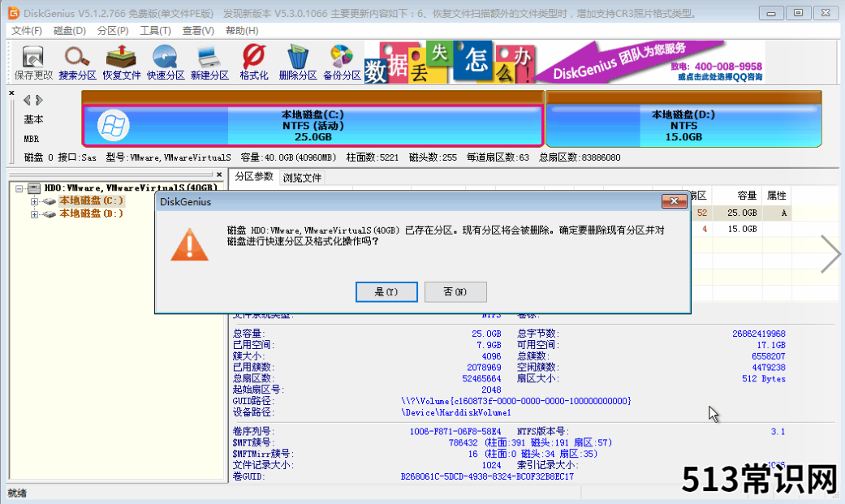Decline with the 否(N) button
This screenshot has width=845, height=504.
455,291
